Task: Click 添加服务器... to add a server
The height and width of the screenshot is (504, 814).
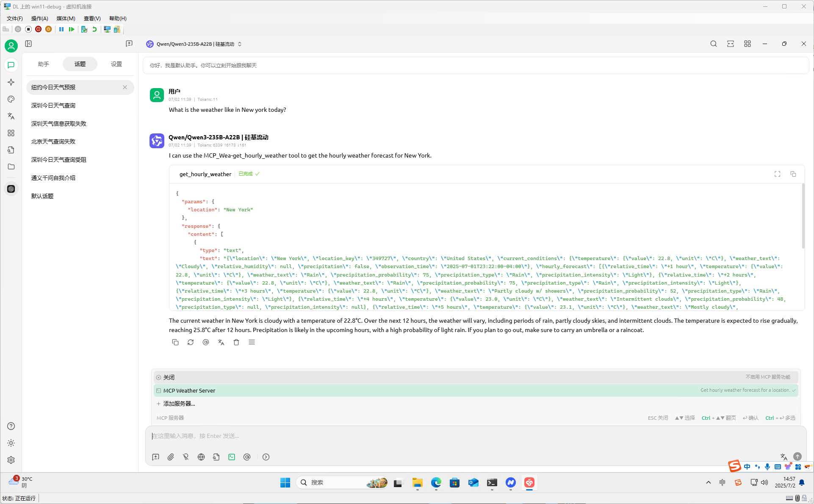Action: pos(179,404)
